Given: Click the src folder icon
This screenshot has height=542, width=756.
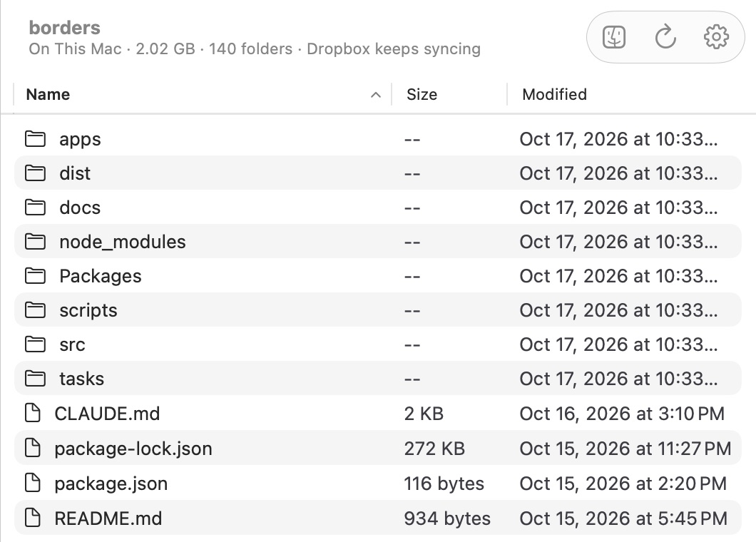Looking at the screenshot, I should tap(35, 344).
